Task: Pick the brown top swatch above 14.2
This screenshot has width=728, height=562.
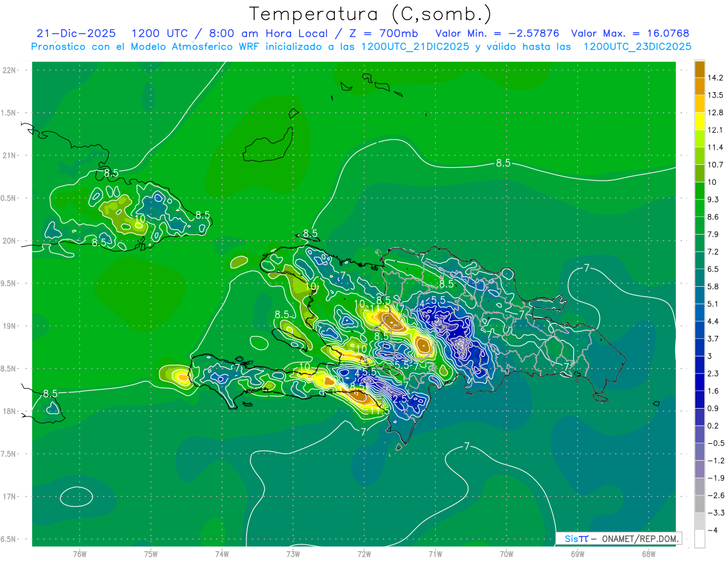Action: coord(699,70)
